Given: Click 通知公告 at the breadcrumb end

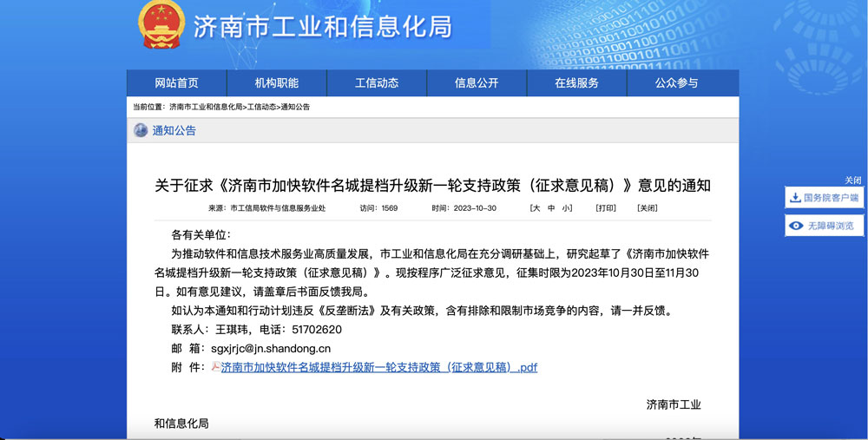Looking at the screenshot, I should click(295, 107).
